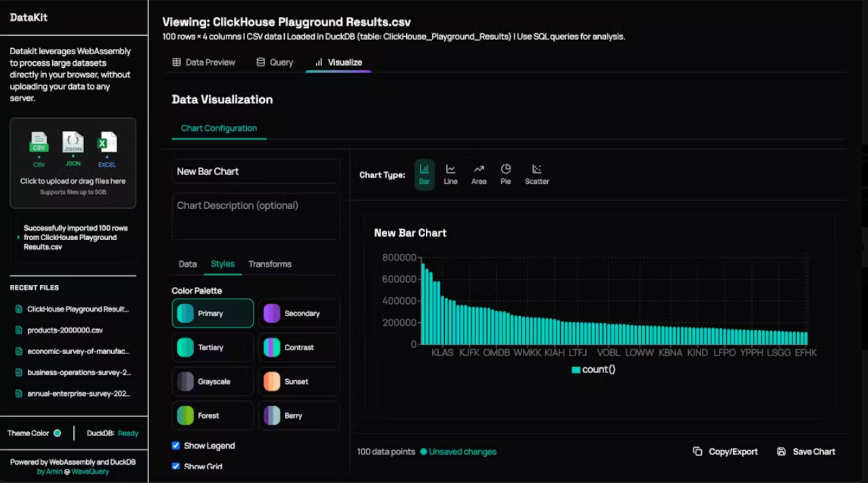
Task: Select the Primary color palette
Action: [x=213, y=313]
